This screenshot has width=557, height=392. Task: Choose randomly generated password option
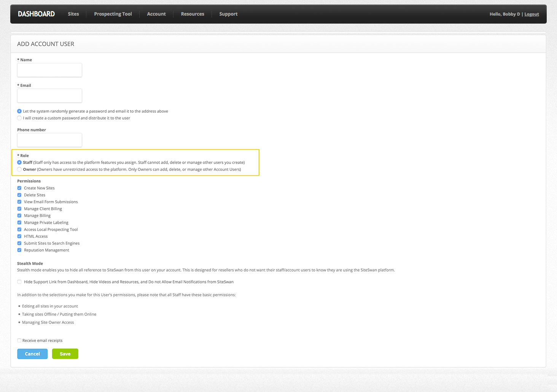pyautogui.click(x=19, y=111)
